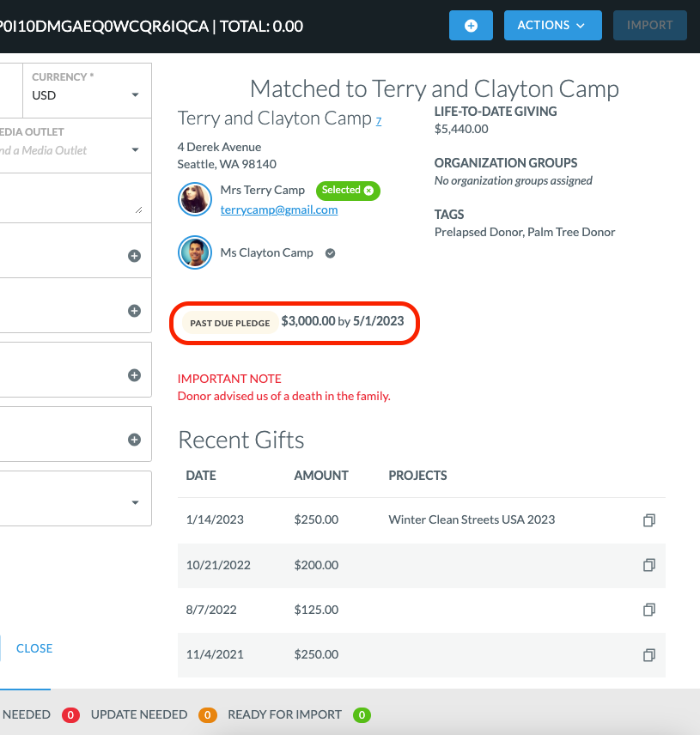Click the checkmark beside Ms Clayton Camp
Screen dimensions: 700x735
[331, 252]
